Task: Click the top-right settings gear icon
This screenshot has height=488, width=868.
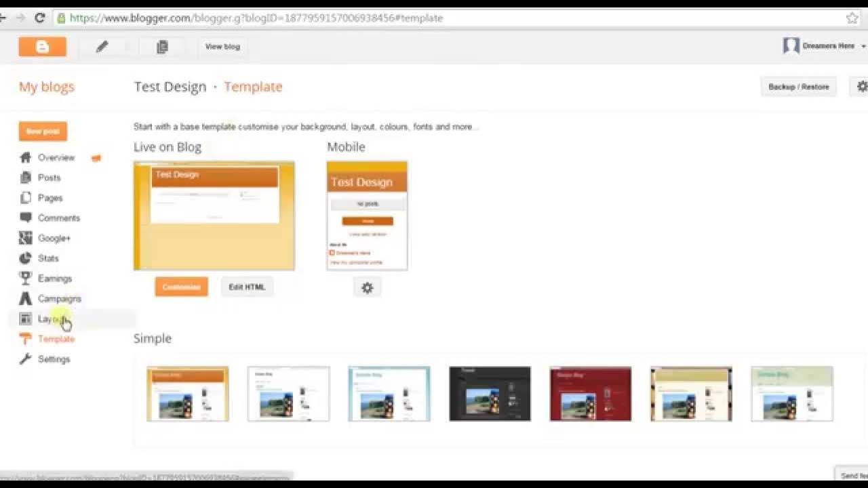Action: (861, 87)
